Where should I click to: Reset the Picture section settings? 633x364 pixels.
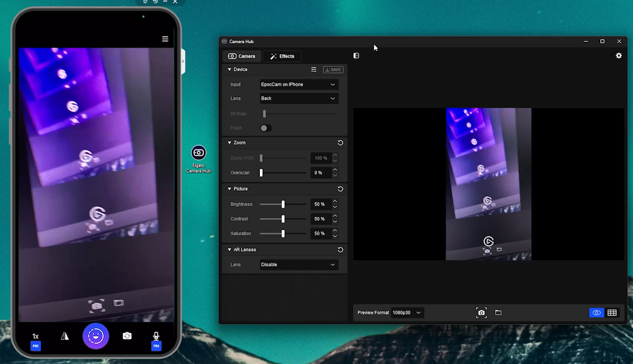pos(340,188)
